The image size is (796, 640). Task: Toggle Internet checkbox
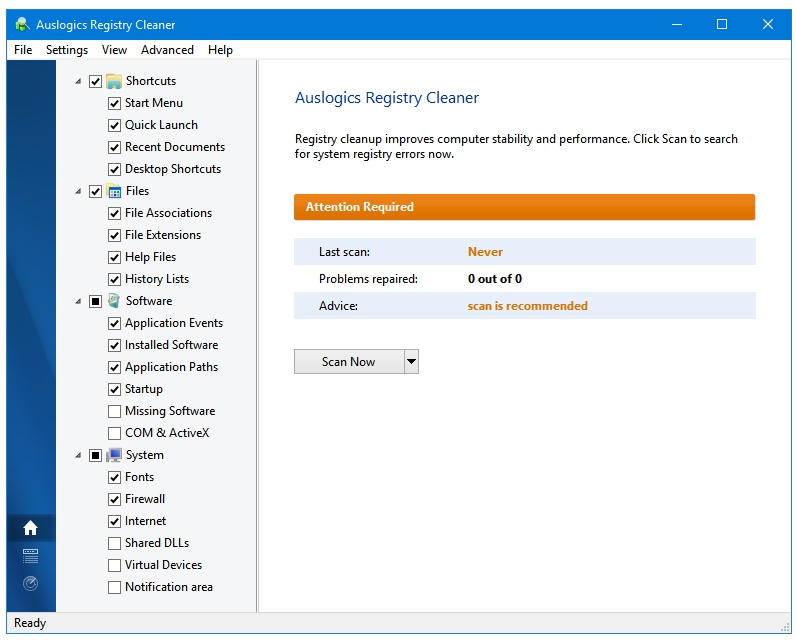114,521
